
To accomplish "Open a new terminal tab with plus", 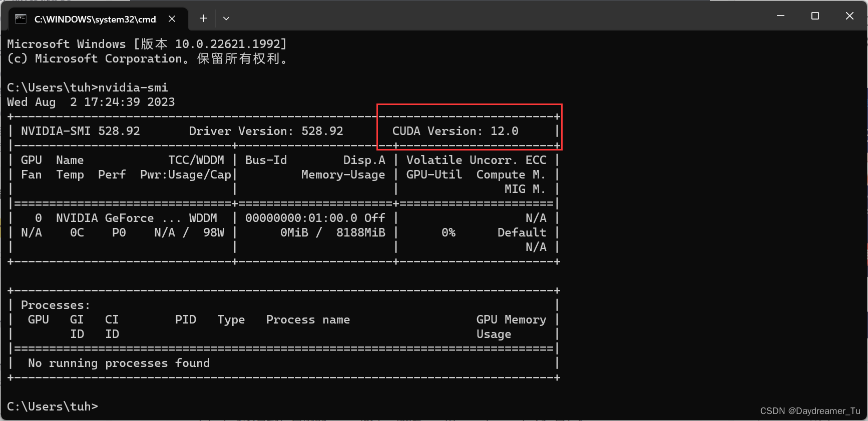I will point(203,18).
